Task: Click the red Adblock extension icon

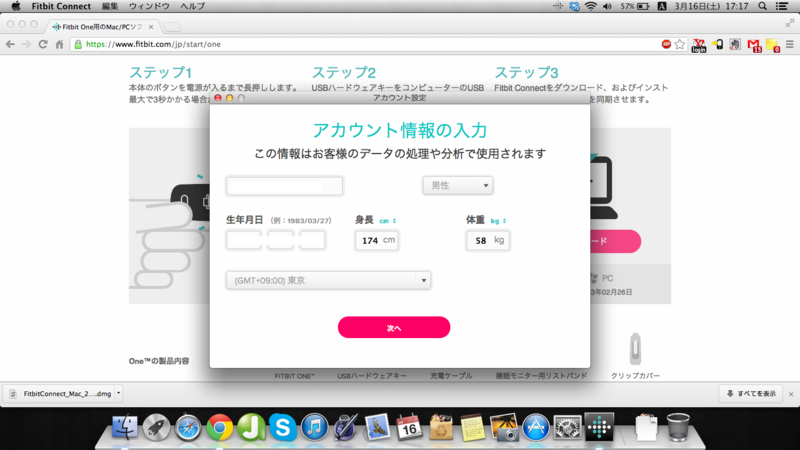Action: (x=666, y=44)
